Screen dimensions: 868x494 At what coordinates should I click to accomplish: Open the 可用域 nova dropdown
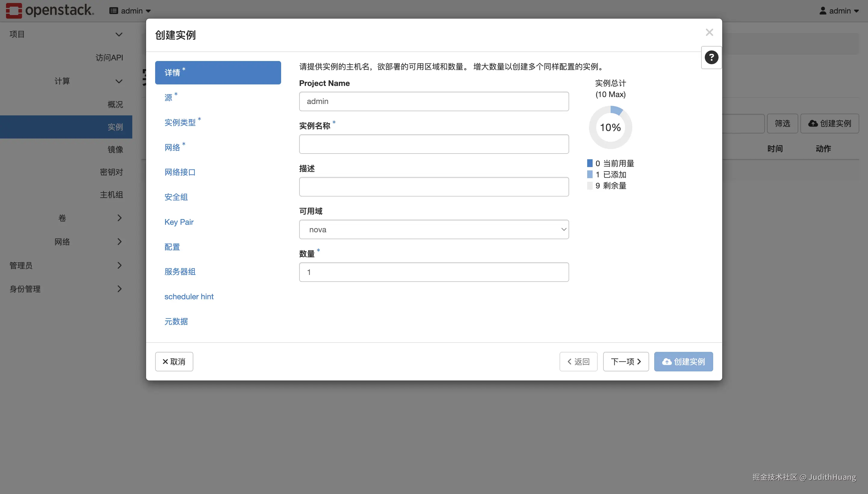coord(434,229)
